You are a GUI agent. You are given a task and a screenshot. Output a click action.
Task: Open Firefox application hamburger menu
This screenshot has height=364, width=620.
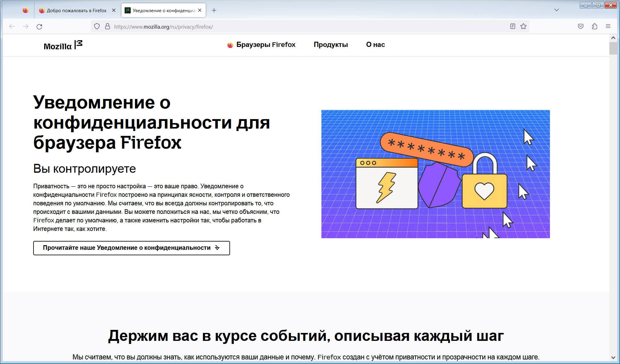pyautogui.click(x=608, y=27)
